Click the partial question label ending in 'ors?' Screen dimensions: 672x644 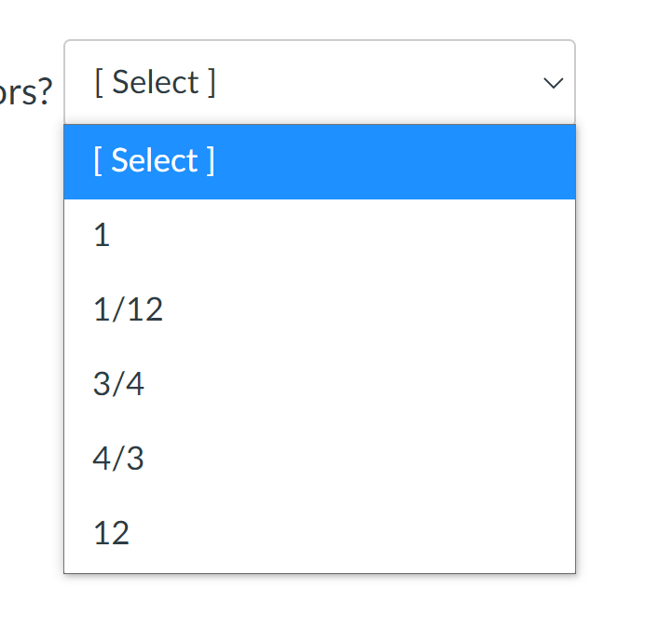tap(26, 93)
